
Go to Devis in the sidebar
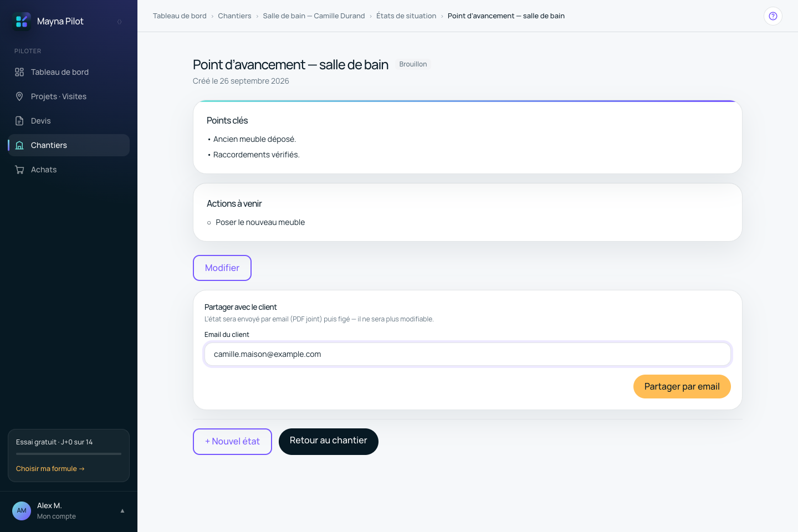(x=69, y=121)
